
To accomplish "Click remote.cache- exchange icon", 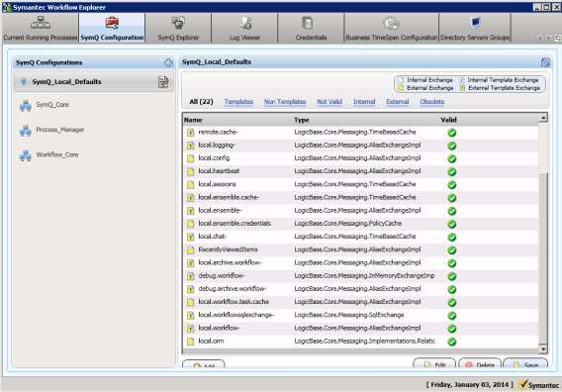I will (x=191, y=133).
